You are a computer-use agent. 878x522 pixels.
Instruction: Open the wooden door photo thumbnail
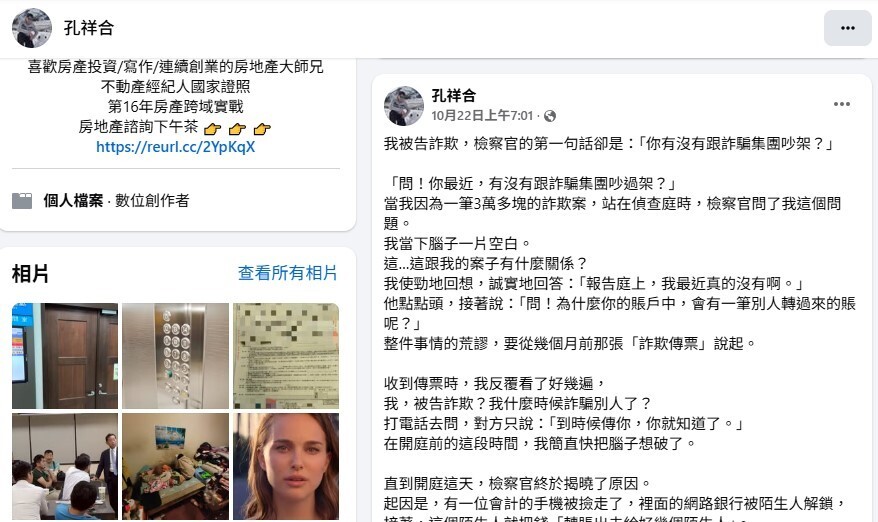pyautogui.click(x=65, y=356)
